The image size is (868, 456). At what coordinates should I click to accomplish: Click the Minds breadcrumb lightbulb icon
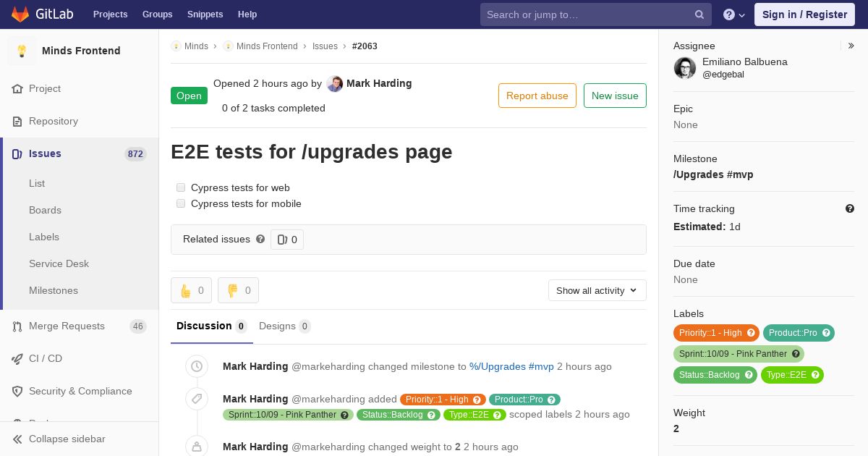pos(176,46)
